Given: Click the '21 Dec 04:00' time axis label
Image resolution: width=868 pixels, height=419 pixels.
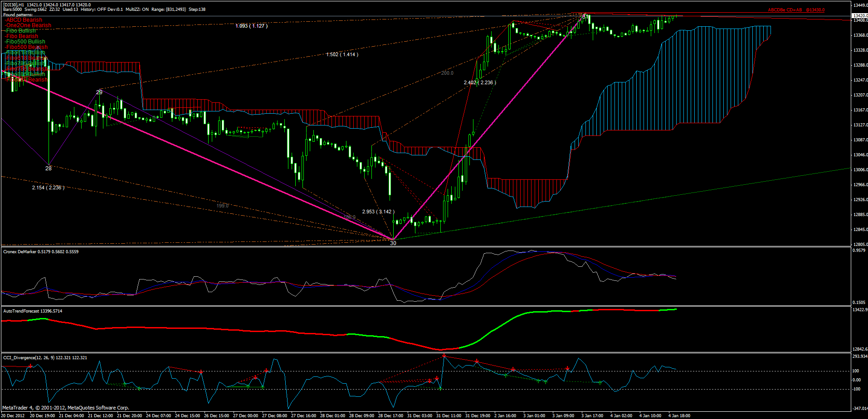Looking at the screenshot, I should (x=71, y=416).
